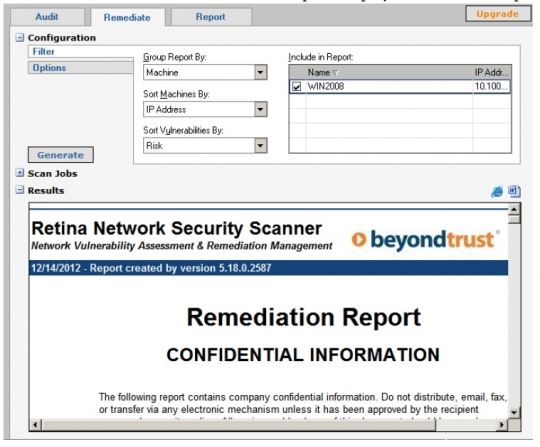Open the Sort Vulnerabilities By dropdown
The height and width of the screenshot is (447, 540).
coord(261,145)
